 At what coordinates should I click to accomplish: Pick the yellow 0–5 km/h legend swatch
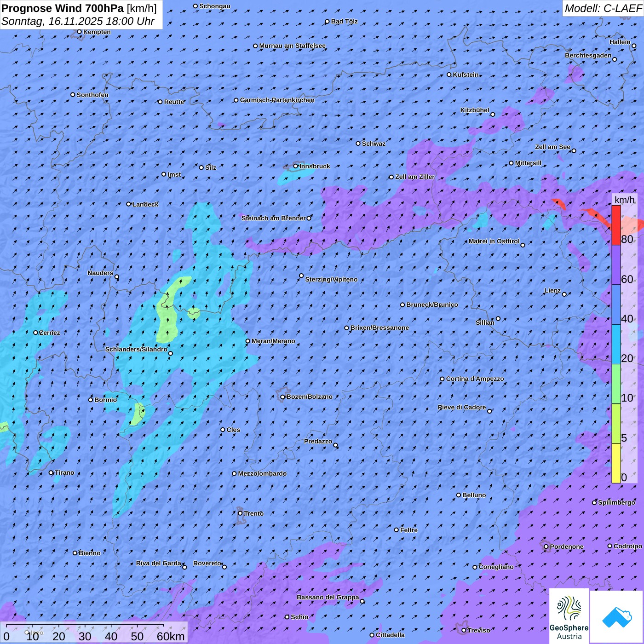[x=616, y=463]
